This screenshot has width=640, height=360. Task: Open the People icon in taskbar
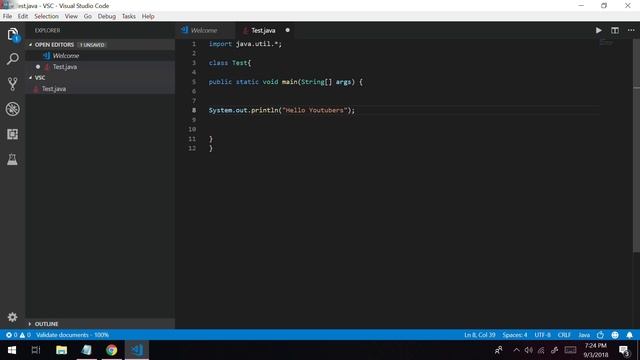click(x=499, y=350)
